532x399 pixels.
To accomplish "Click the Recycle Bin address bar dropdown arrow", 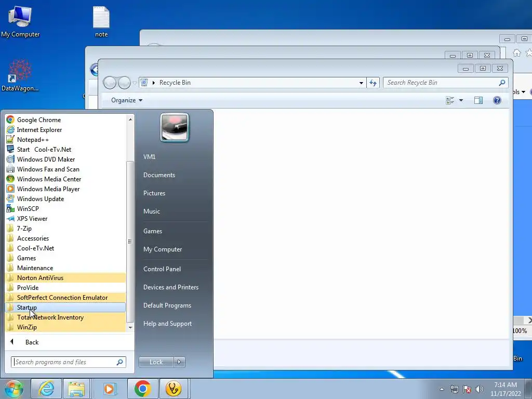I will [x=361, y=83].
